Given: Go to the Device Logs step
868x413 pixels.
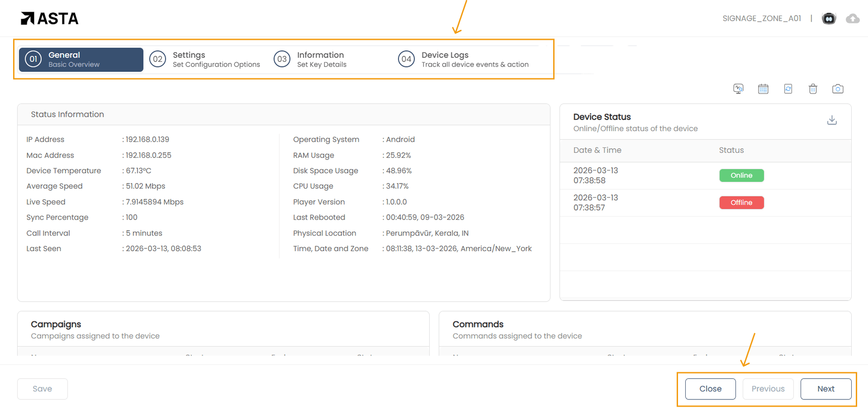Looking at the screenshot, I should [464, 59].
